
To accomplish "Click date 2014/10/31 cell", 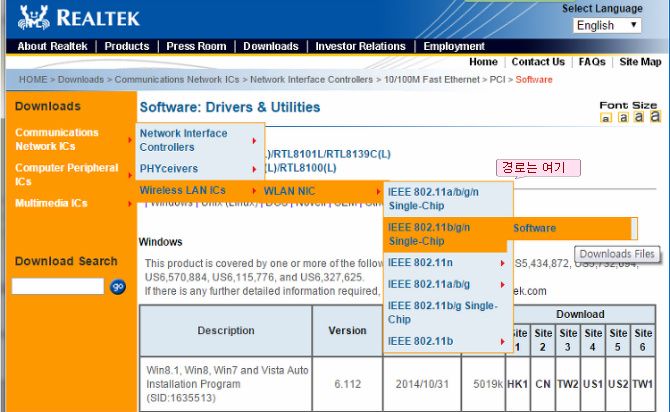I will (422, 384).
